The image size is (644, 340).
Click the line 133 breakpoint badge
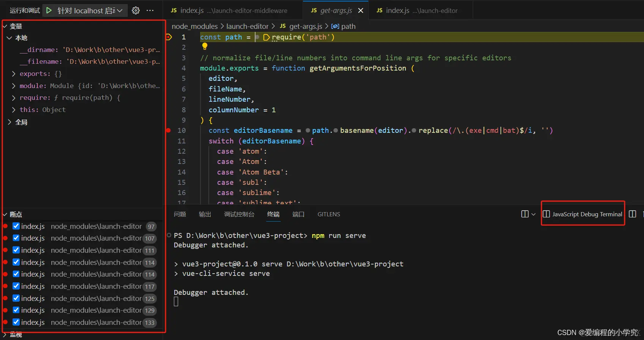pos(150,323)
